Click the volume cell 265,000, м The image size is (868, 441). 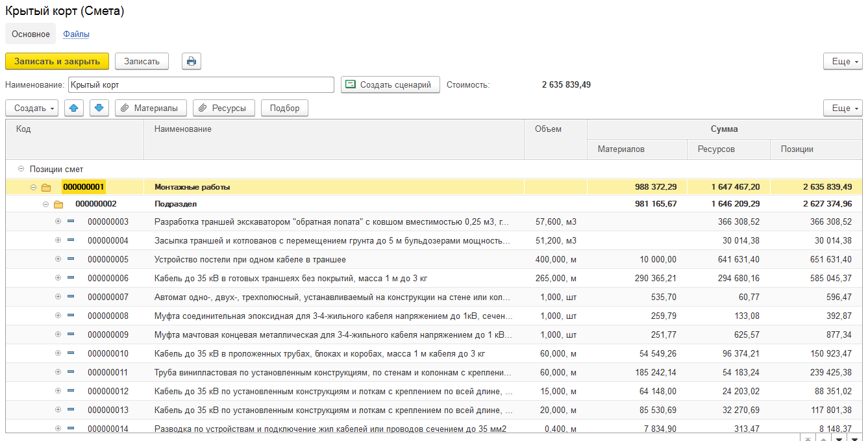556,279
